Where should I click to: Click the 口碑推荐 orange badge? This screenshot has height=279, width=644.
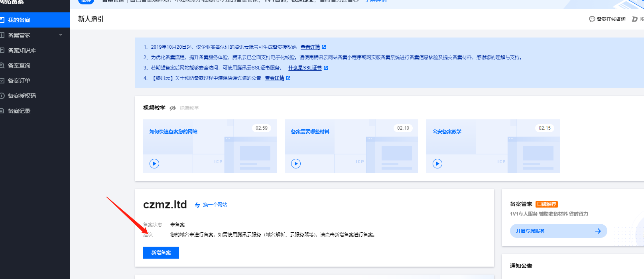(x=547, y=204)
